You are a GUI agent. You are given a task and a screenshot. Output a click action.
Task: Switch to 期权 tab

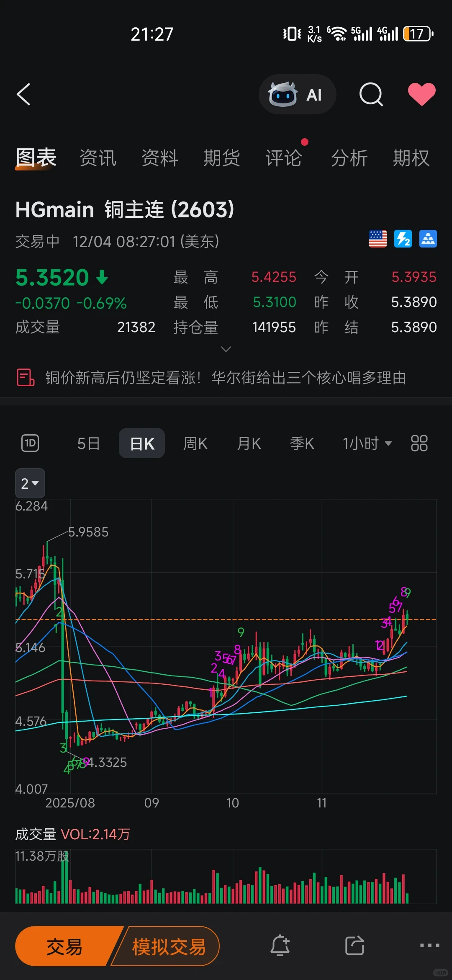point(411,158)
